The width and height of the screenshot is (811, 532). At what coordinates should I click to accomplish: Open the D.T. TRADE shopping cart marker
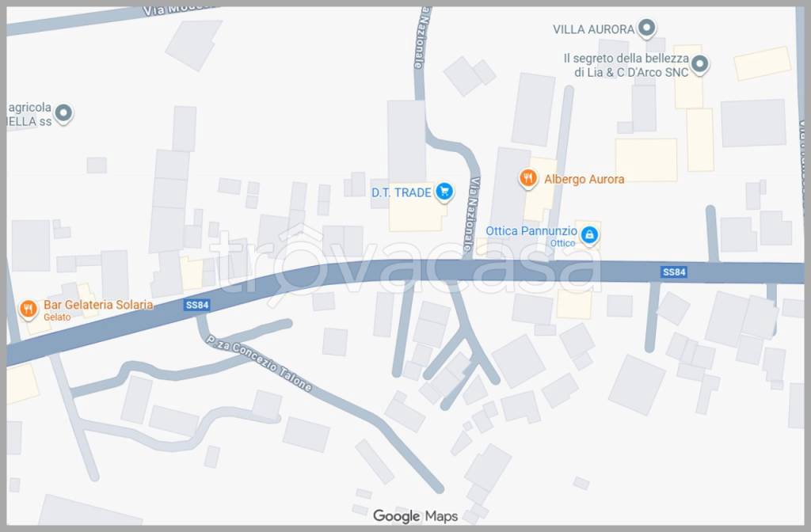click(x=444, y=192)
